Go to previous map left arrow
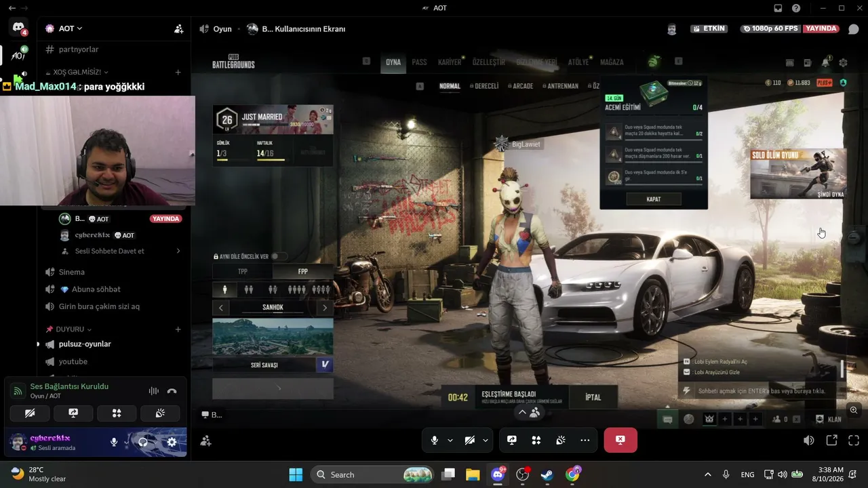868x488 pixels. (x=220, y=308)
